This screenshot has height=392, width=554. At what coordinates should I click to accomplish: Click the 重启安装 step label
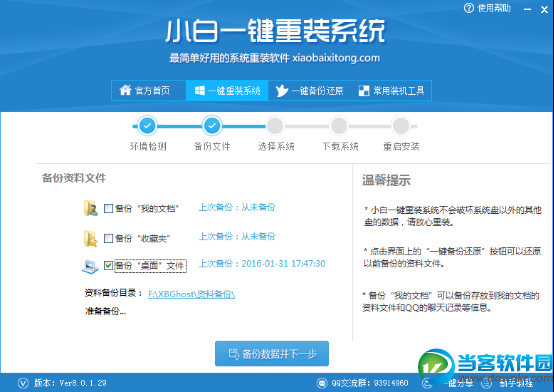401,146
